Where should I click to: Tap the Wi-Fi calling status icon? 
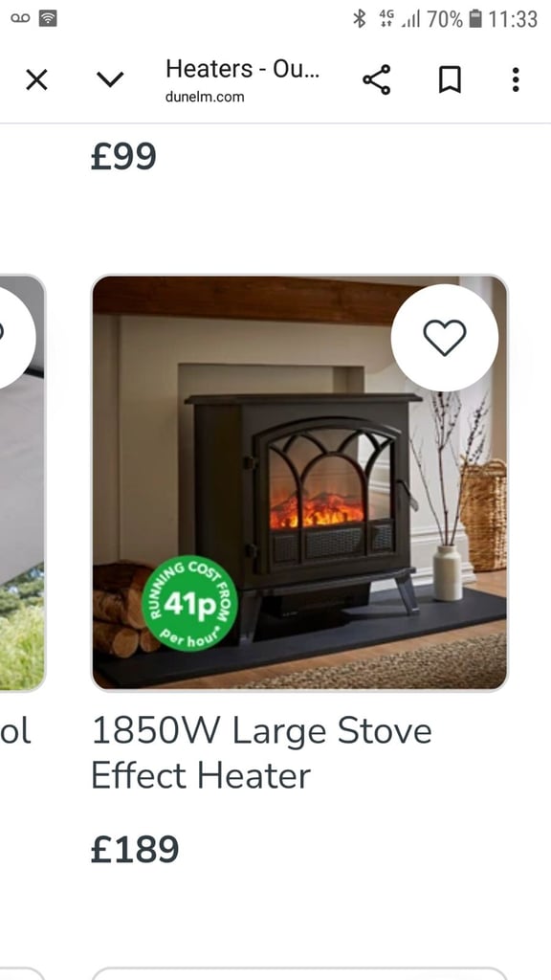pyautogui.click(x=48, y=19)
